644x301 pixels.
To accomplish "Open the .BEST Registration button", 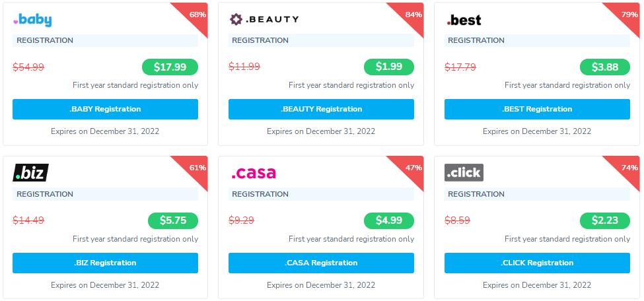I will click(537, 109).
